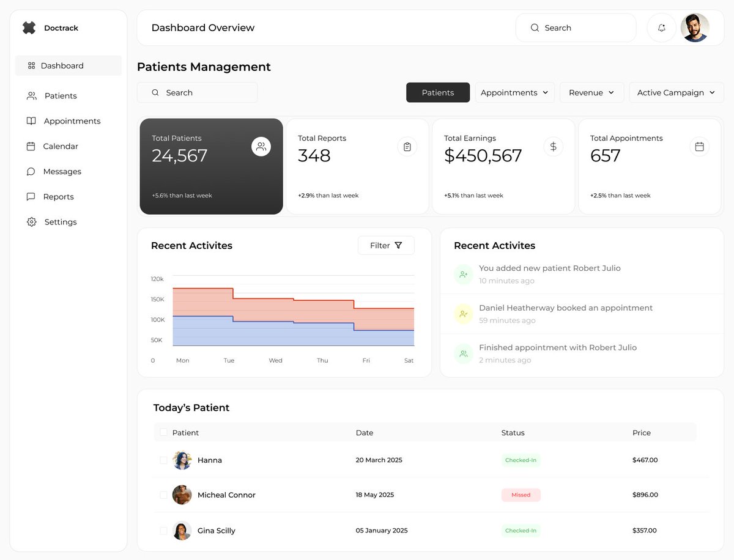Click the yellow icon beside Daniel Heatherway activity

point(464,314)
